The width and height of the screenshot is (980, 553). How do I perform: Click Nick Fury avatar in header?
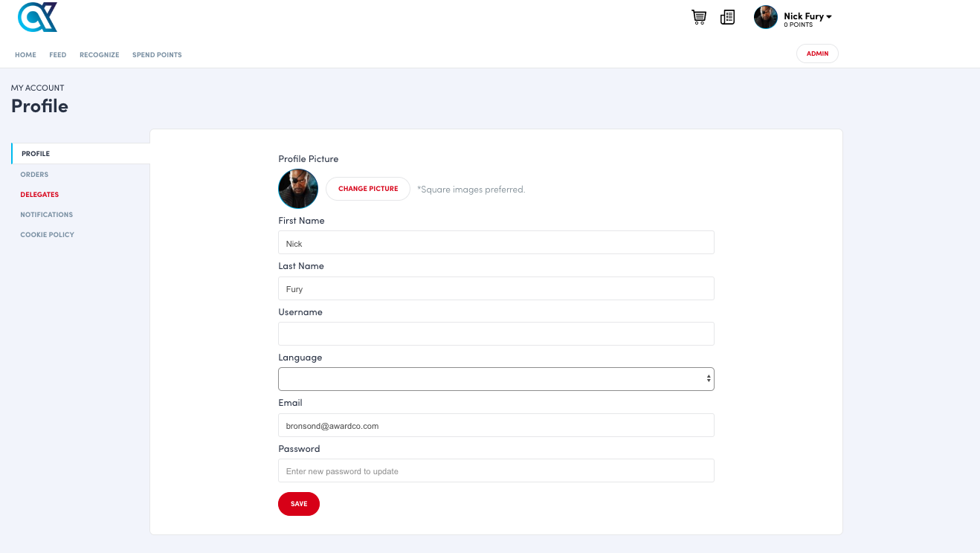point(765,17)
